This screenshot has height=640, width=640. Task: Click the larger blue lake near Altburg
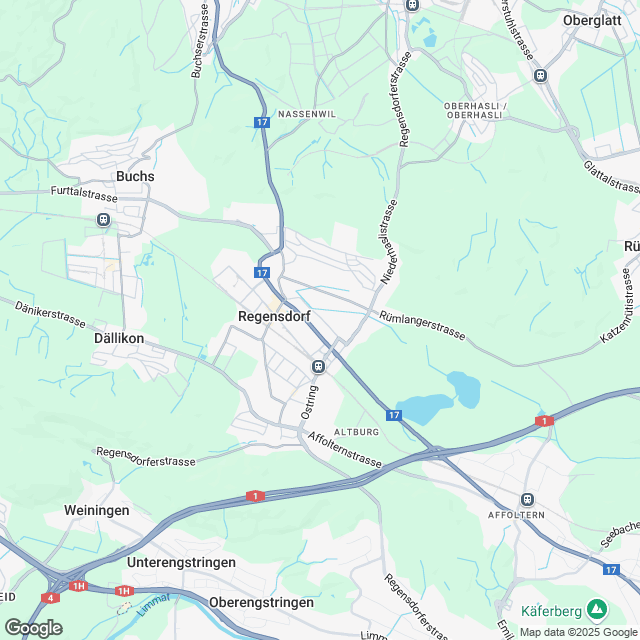[424, 409]
